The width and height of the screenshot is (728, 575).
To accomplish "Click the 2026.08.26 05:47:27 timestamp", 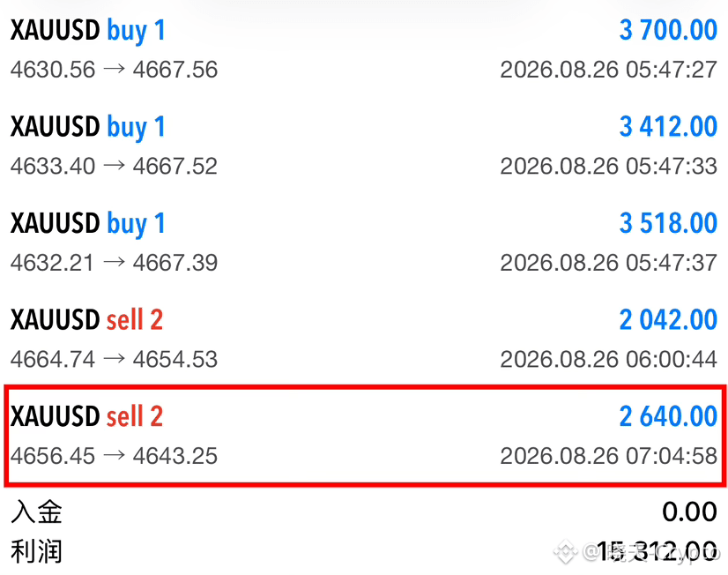I will pyautogui.click(x=609, y=70).
